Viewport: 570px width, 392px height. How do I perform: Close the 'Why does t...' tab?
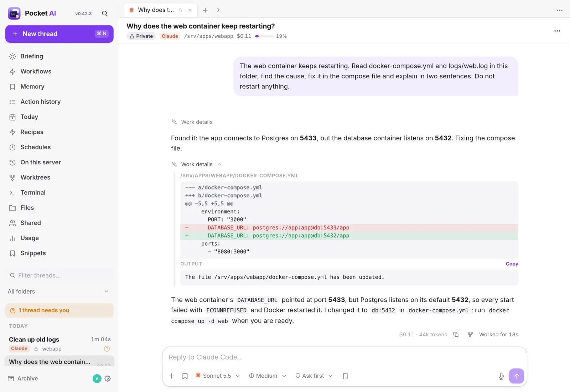coord(190,10)
